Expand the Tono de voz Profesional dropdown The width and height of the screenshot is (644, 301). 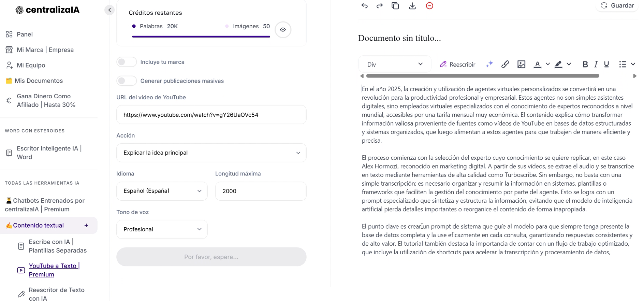[162, 229]
